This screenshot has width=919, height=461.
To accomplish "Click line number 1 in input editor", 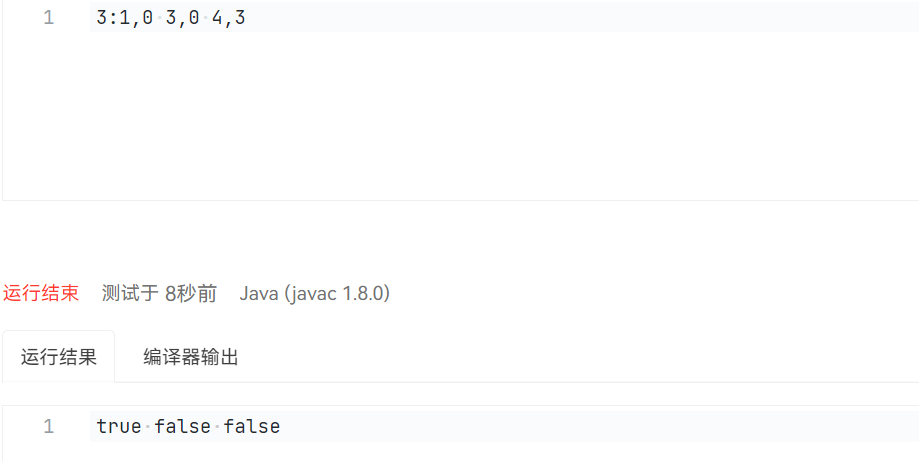I will [49, 18].
